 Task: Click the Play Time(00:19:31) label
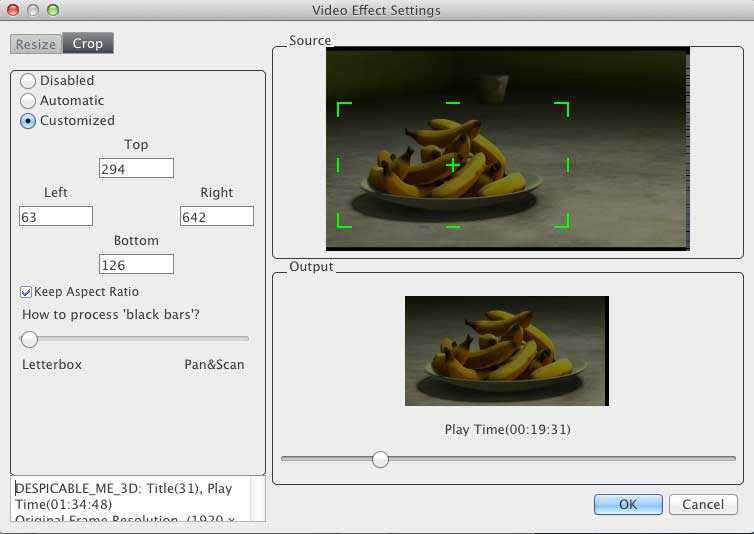click(507, 429)
